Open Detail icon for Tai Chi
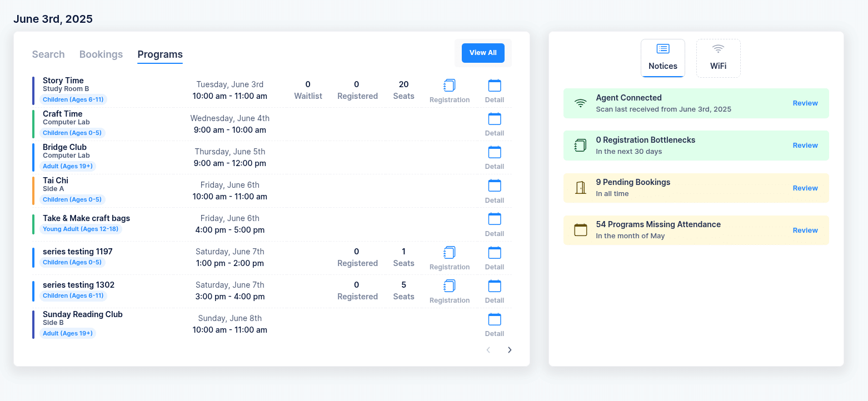Viewport: 868px width, 401px height. pyautogui.click(x=494, y=185)
